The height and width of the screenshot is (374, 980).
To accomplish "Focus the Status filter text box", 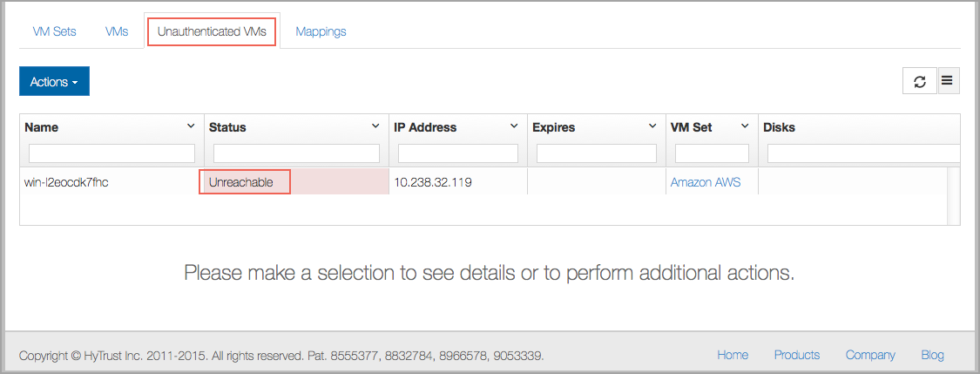I will [296, 153].
